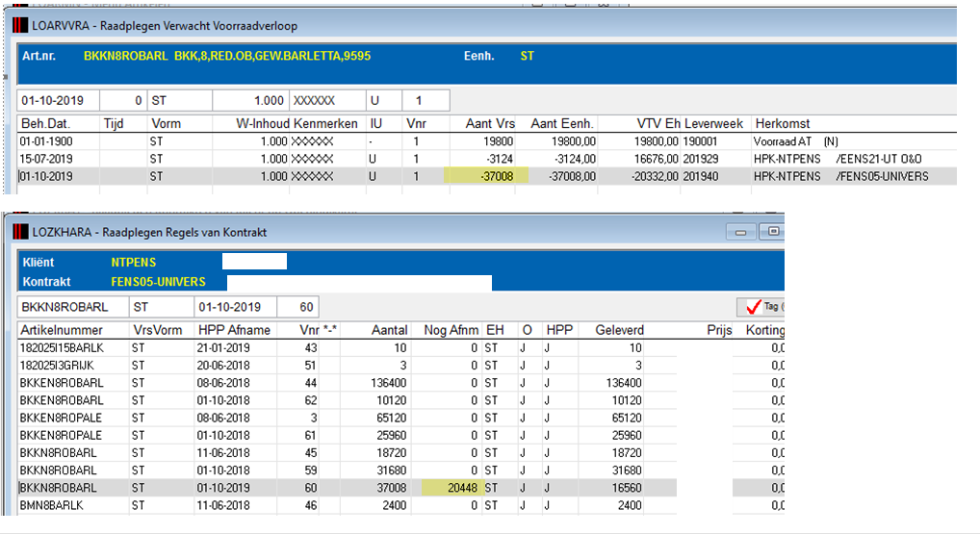The image size is (980, 534).
Task: Click /EENS21-UT O&O herkomst entry
Action: [879, 159]
